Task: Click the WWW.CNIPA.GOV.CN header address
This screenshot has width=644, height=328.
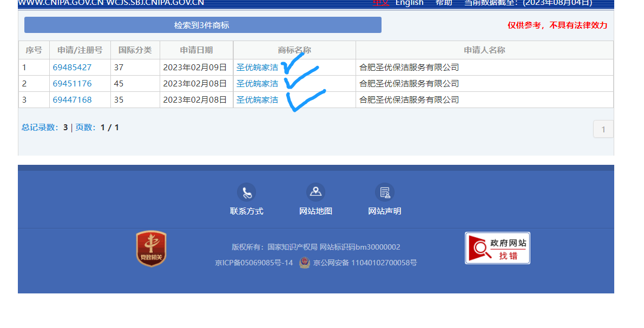Action: pyautogui.click(x=61, y=3)
